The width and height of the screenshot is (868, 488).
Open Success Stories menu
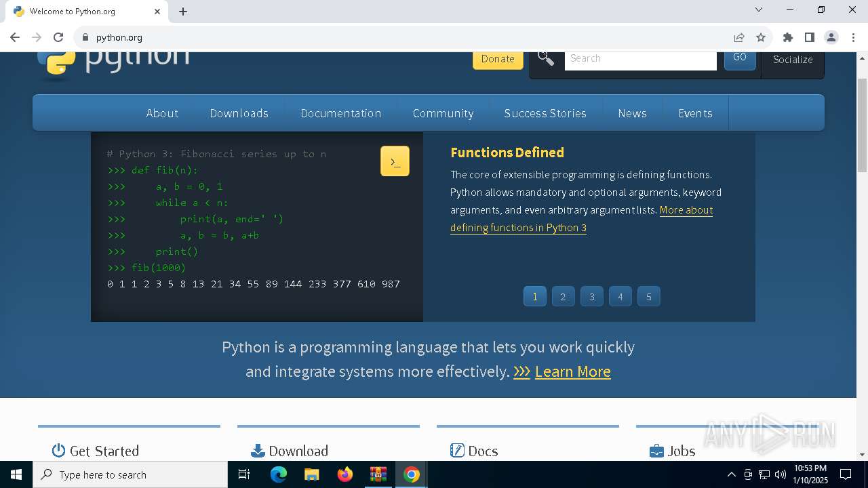coord(545,113)
